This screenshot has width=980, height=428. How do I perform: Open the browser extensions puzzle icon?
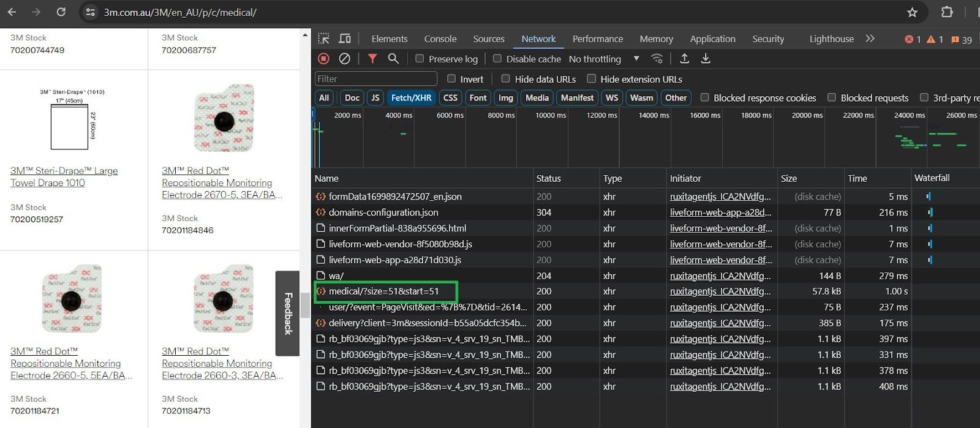(947, 12)
